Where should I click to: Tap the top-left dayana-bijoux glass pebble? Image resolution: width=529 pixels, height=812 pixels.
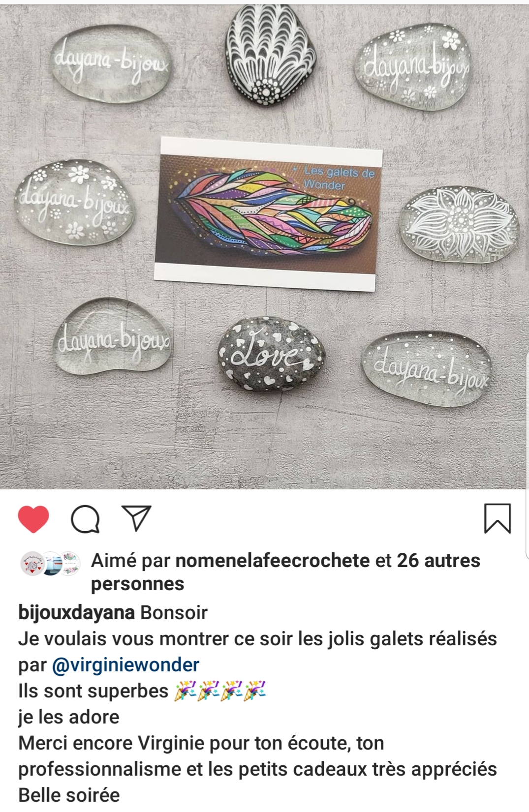tap(110, 63)
